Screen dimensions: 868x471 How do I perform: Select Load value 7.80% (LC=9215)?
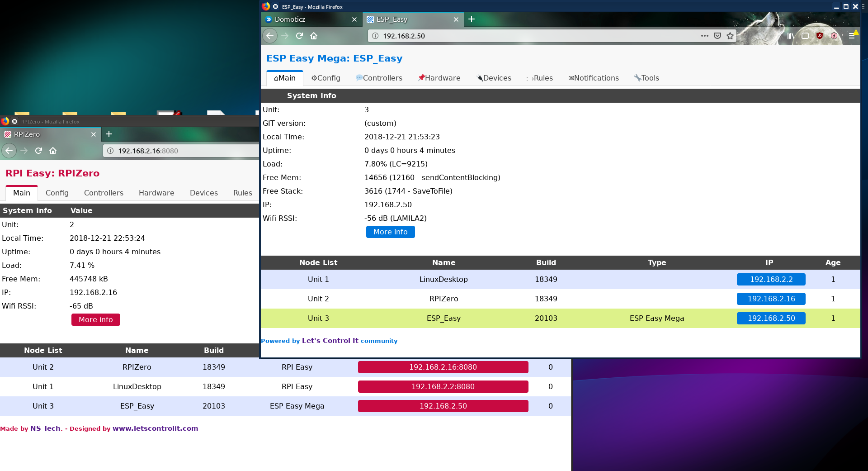[x=396, y=164]
